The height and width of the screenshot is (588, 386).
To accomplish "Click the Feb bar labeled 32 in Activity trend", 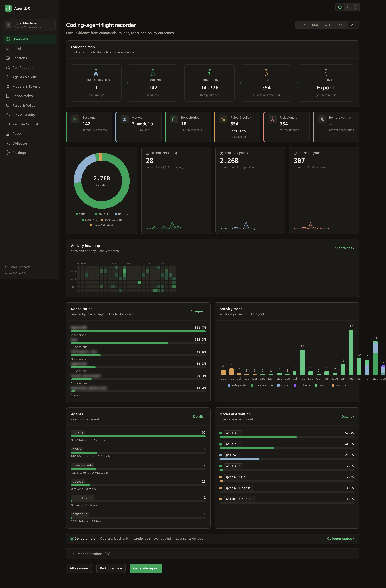I will coord(351,352).
